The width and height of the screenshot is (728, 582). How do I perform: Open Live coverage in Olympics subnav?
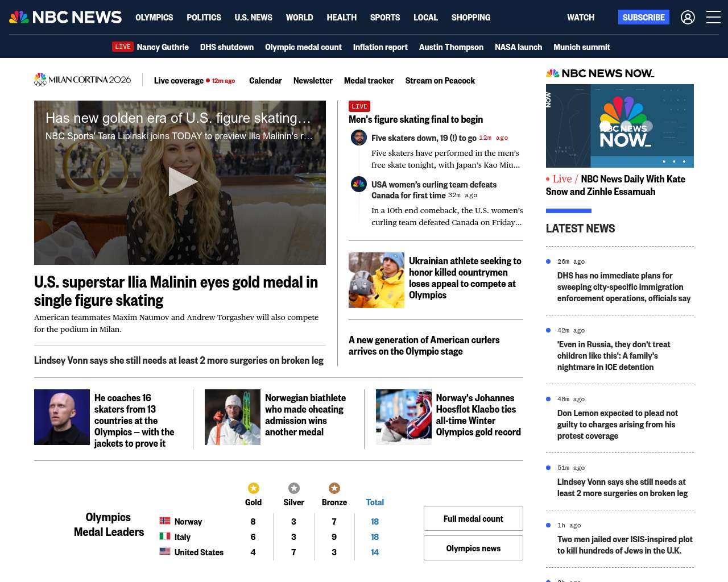(x=179, y=81)
